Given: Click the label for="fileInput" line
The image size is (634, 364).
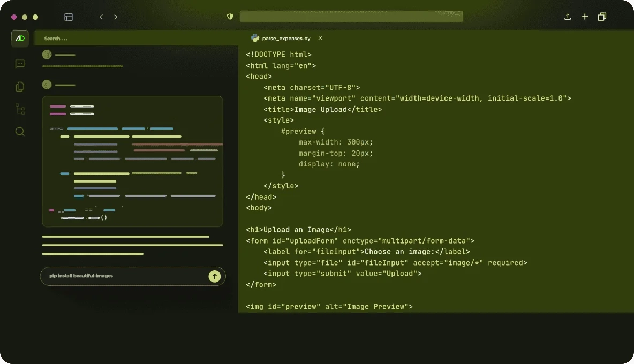Looking at the screenshot, I should pyautogui.click(x=367, y=252).
